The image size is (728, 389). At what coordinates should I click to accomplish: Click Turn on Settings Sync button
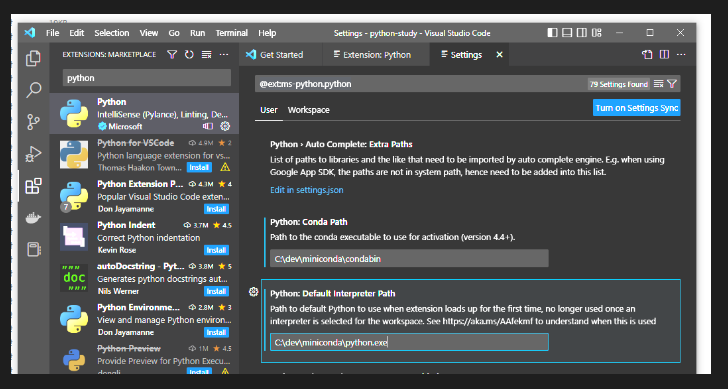[637, 108]
